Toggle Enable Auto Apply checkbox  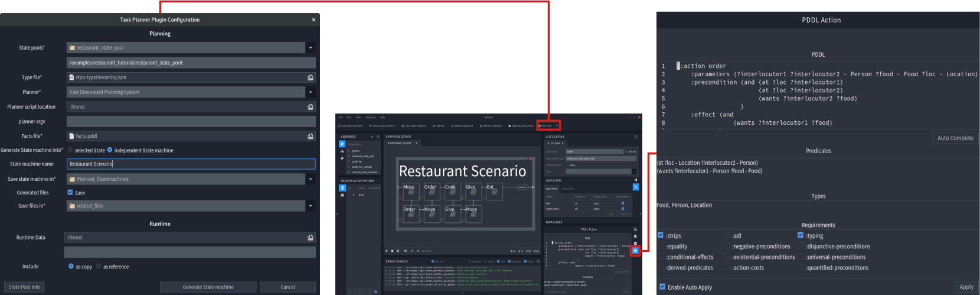coord(662,287)
